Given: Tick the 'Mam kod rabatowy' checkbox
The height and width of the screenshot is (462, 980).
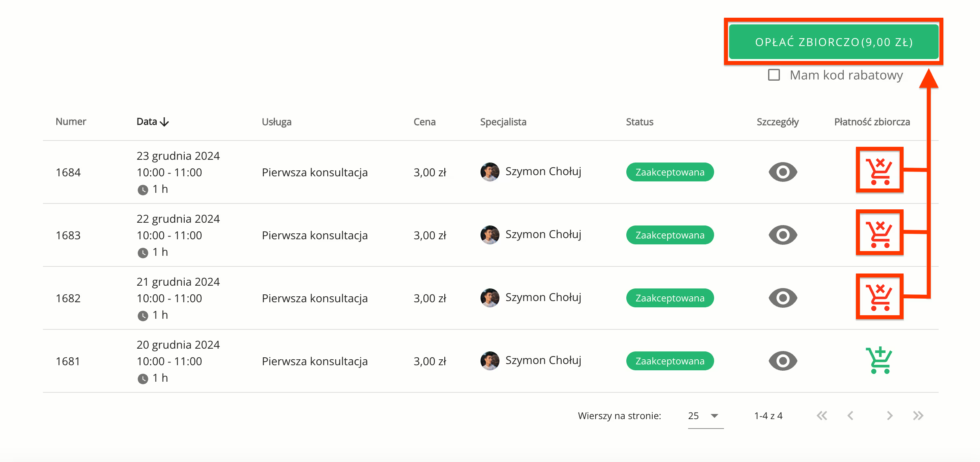Looking at the screenshot, I should coord(774,75).
